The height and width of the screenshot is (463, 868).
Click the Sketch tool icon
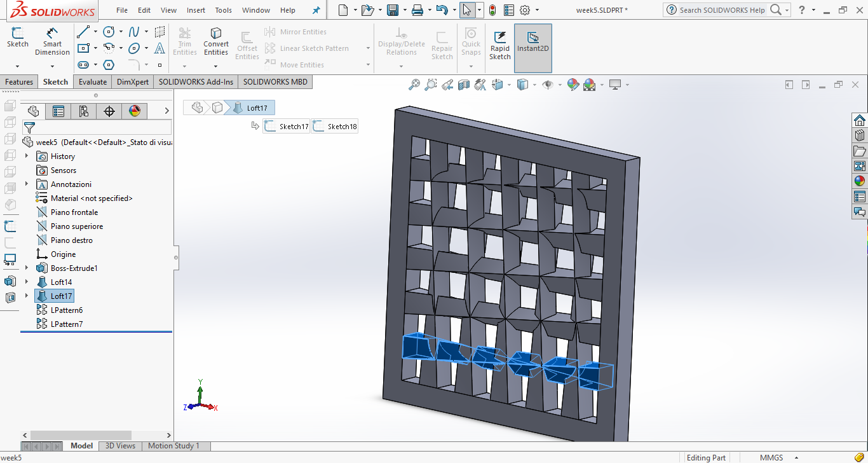18,37
